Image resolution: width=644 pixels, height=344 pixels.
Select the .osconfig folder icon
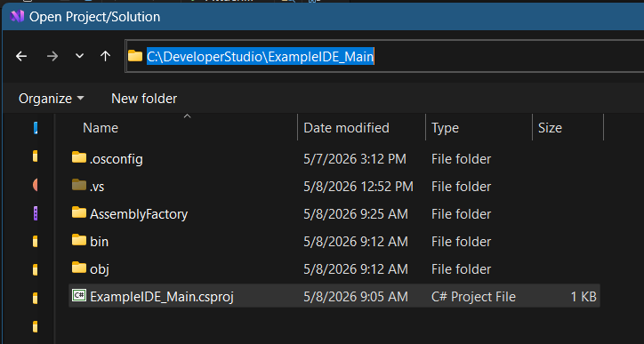point(79,157)
